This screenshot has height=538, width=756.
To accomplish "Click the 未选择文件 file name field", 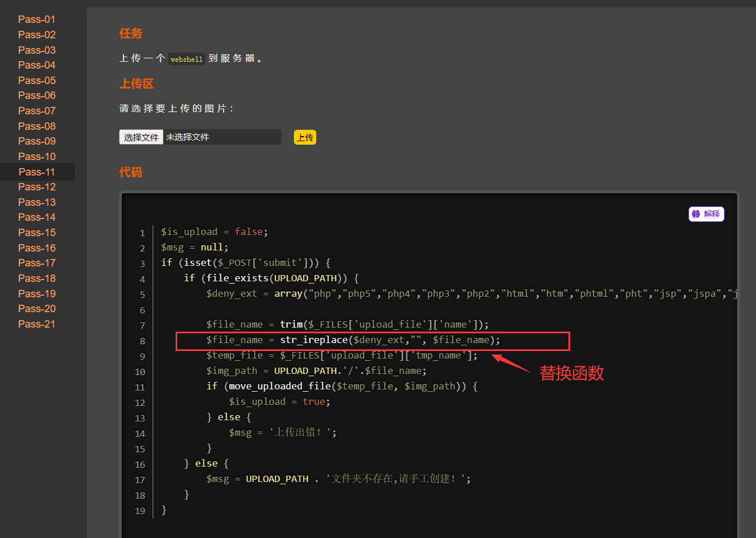I will [222, 137].
